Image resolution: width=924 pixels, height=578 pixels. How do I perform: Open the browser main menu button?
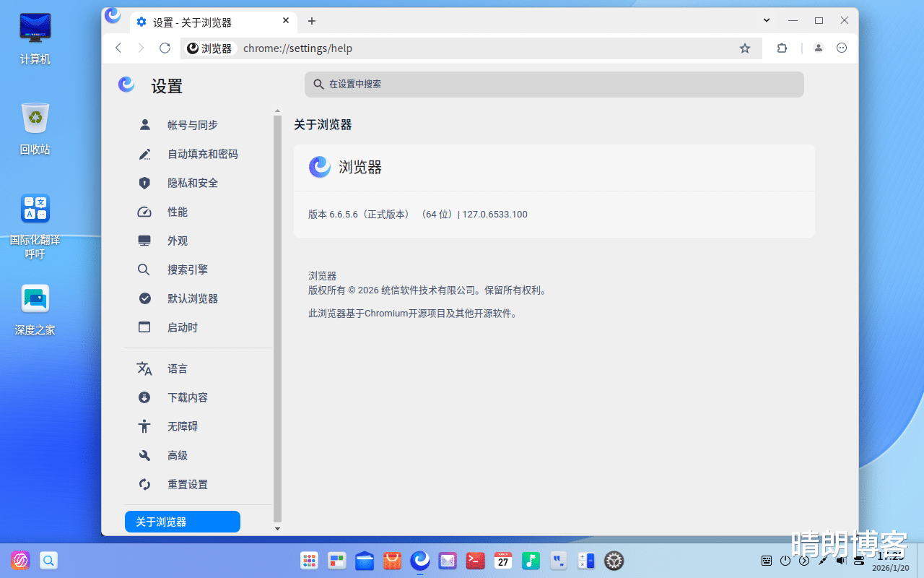pyautogui.click(x=842, y=48)
